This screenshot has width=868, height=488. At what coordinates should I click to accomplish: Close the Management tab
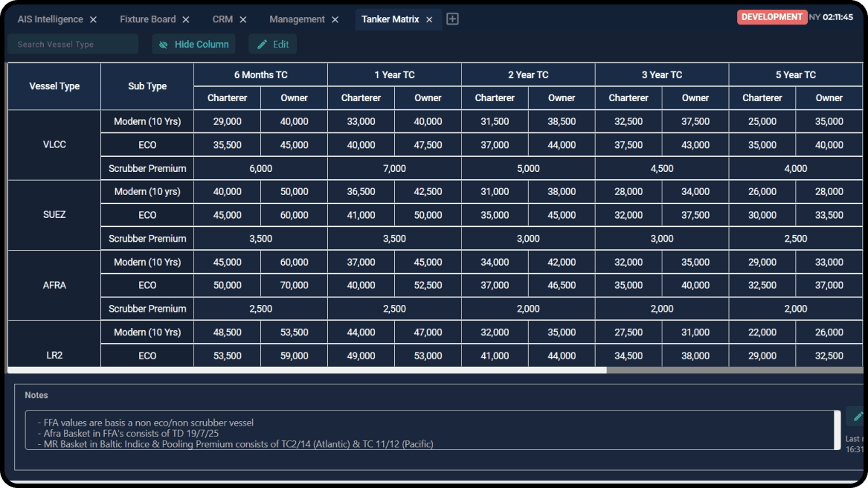pos(335,19)
